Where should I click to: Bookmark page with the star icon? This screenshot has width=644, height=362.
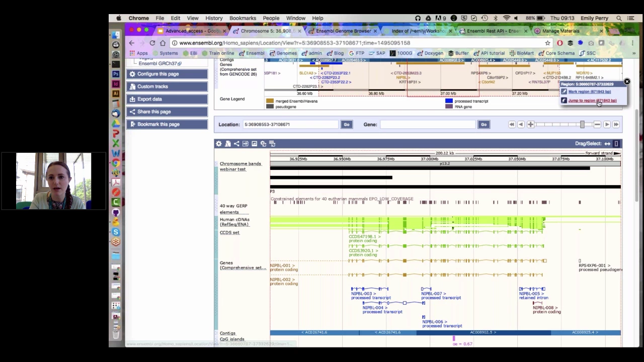click(547, 43)
